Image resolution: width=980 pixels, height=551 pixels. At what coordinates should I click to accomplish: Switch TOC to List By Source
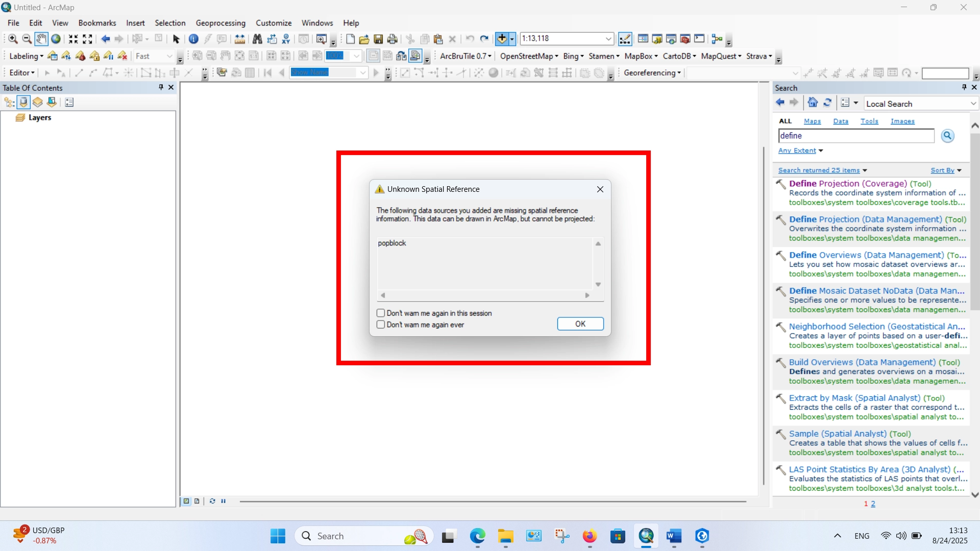(23, 103)
